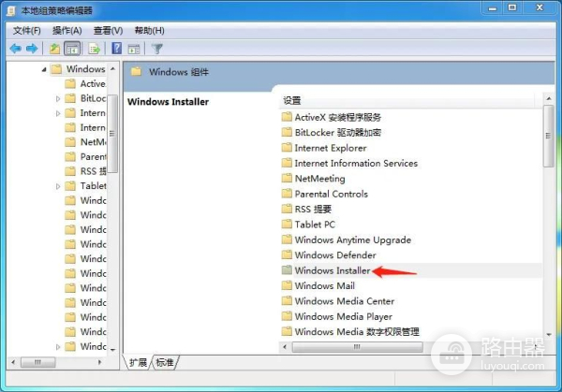
Task: Select Parent folder in the tree
Action: (85, 157)
